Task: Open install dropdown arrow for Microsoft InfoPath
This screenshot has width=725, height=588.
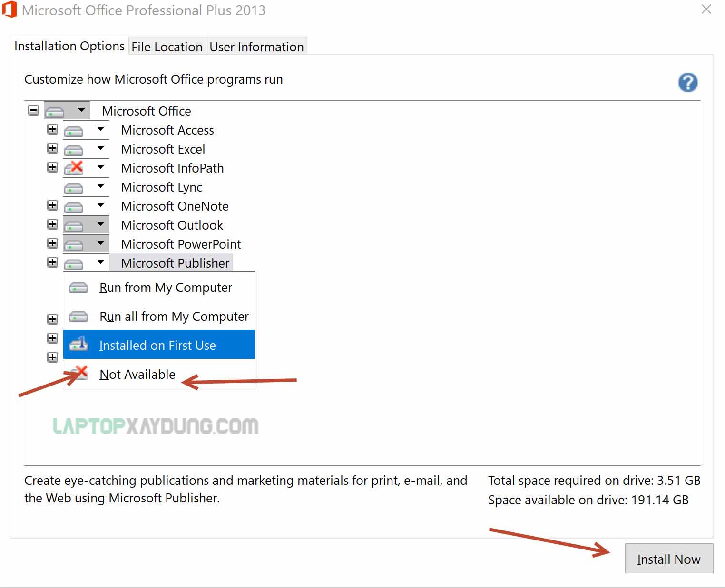Action: (100, 167)
